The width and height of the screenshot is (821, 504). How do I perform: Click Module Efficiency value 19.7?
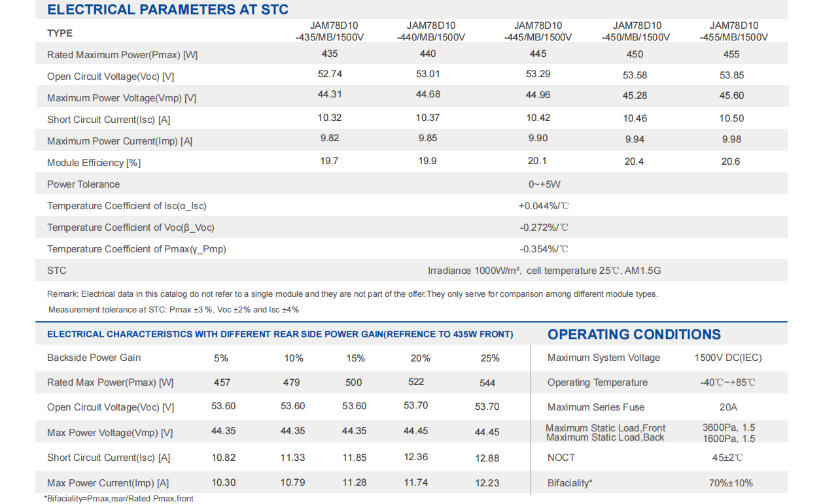pyautogui.click(x=329, y=161)
